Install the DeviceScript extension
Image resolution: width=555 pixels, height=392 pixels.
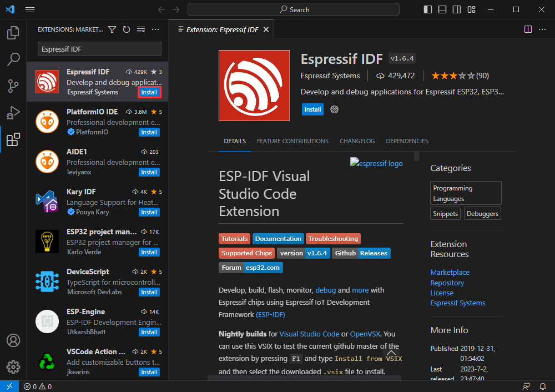coord(149,292)
